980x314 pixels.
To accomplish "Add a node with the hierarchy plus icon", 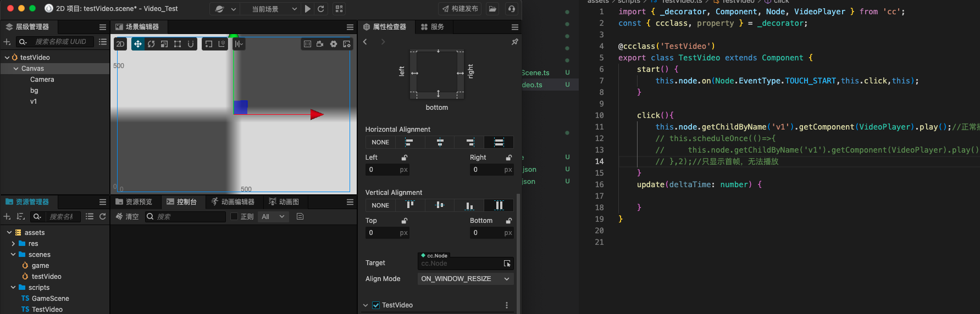I will [x=7, y=42].
